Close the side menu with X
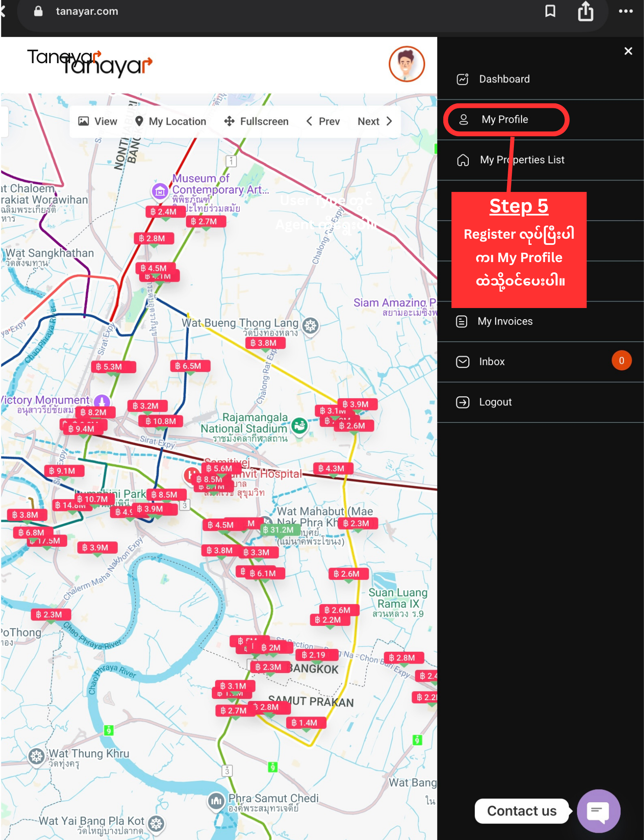The image size is (644, 840). coord(628,51)
